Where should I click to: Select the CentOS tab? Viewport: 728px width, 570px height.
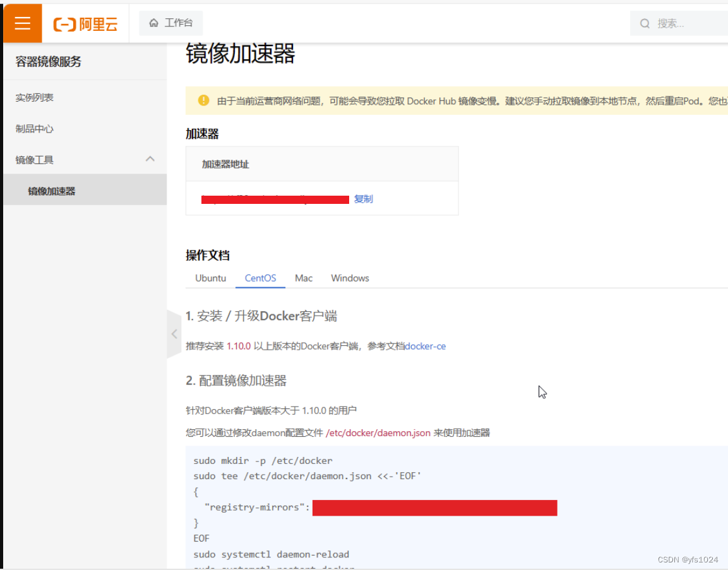[260, 278]
